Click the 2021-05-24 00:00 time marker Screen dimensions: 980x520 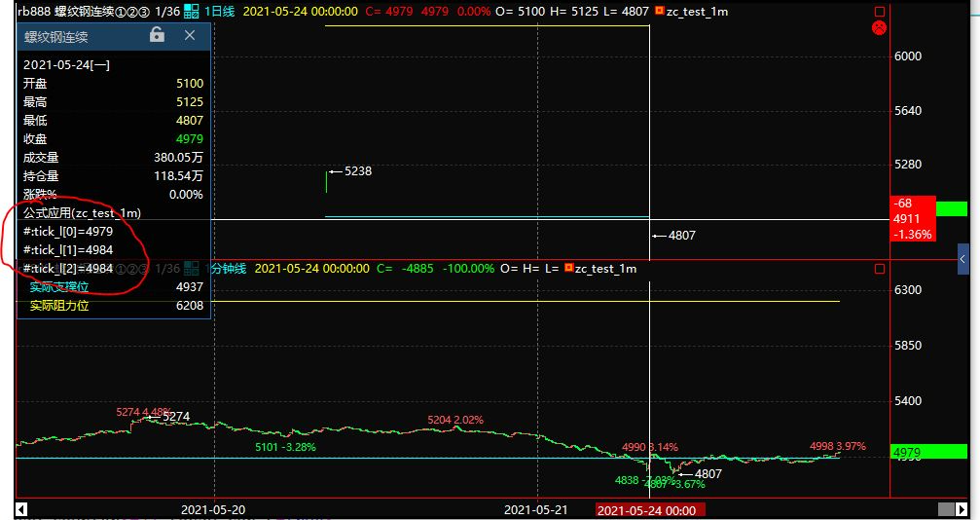pyautogui.click(x=645, y=510)
